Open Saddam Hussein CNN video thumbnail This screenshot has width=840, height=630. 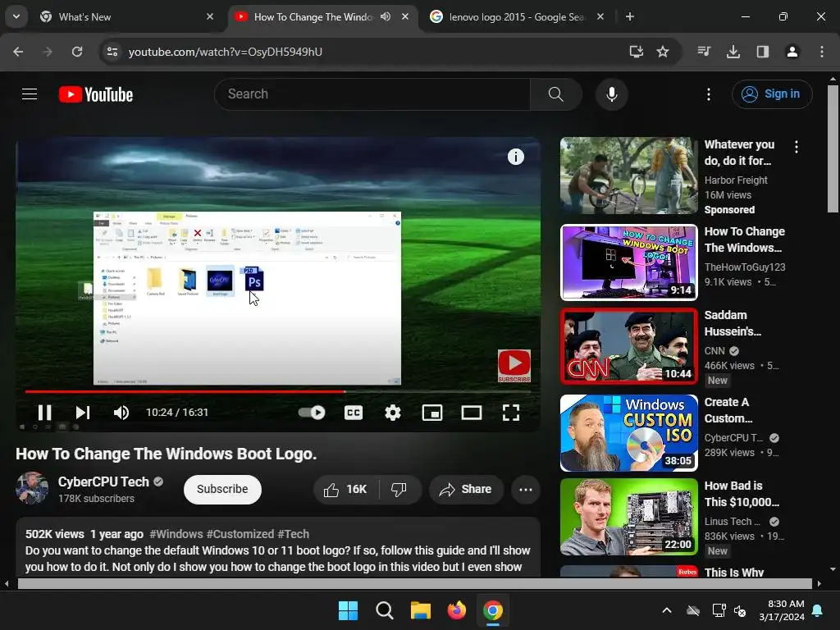click(629, 346)
